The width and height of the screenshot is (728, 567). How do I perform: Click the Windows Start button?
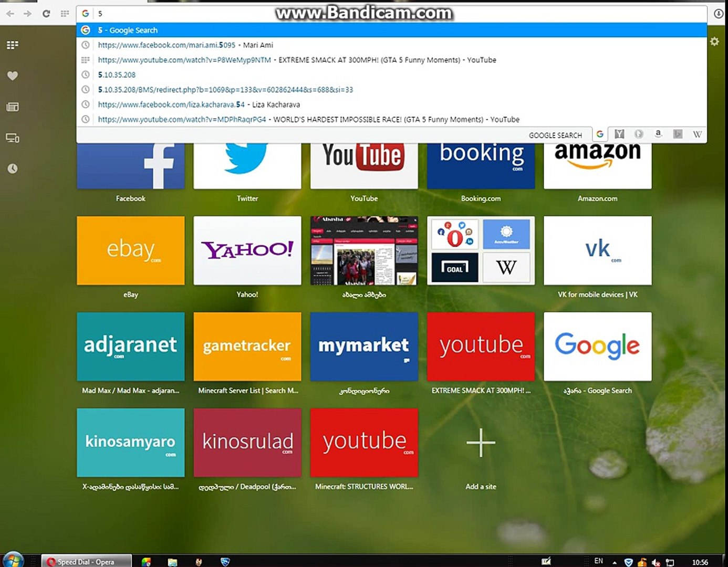[13, 560]
